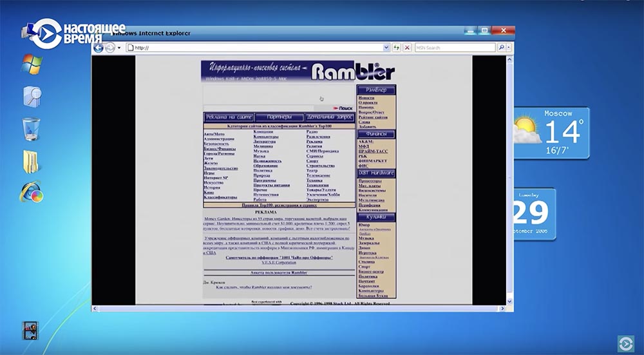Open the Партнеры tab button

279,117
